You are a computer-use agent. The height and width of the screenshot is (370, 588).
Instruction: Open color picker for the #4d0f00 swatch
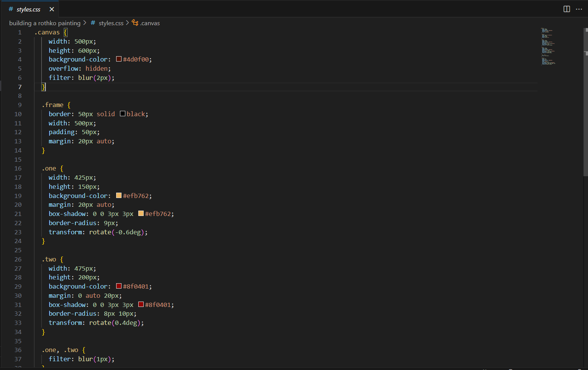(119, 59)
